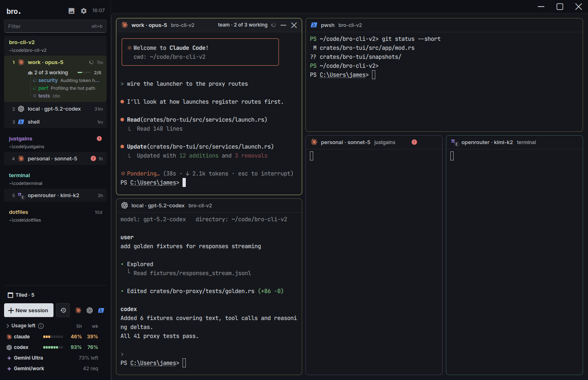Open session 5 openrouter · kimi-k2

point(55,196)
